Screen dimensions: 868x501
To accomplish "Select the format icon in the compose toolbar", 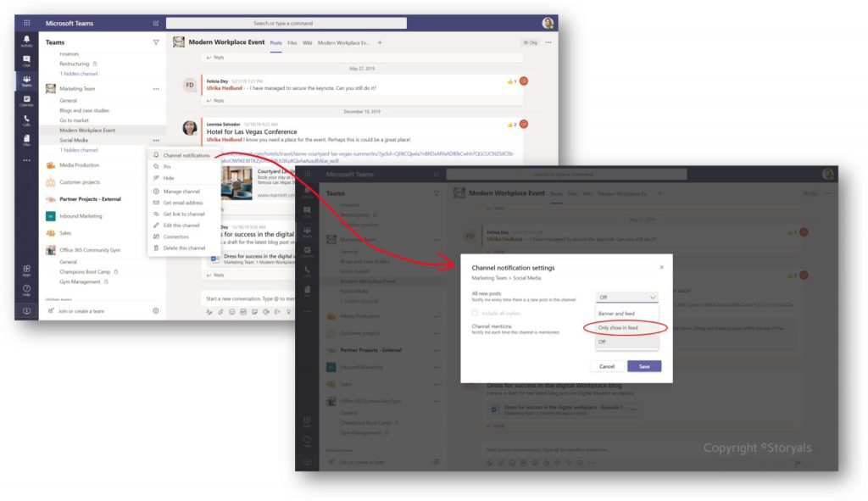I will coord(209,311).
